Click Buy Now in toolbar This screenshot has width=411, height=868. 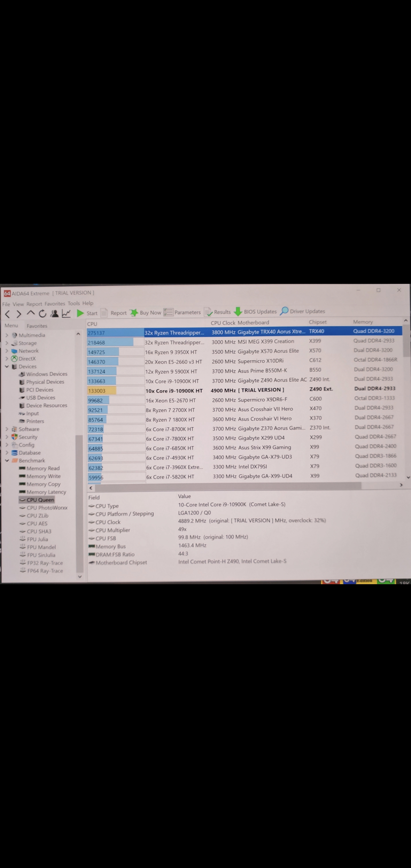coord(146,312)
